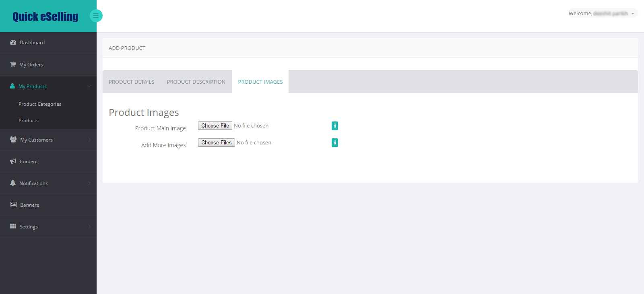Click the Banners picture icon
The width and height of the screenshot is (644, 294).
(13, 205)
